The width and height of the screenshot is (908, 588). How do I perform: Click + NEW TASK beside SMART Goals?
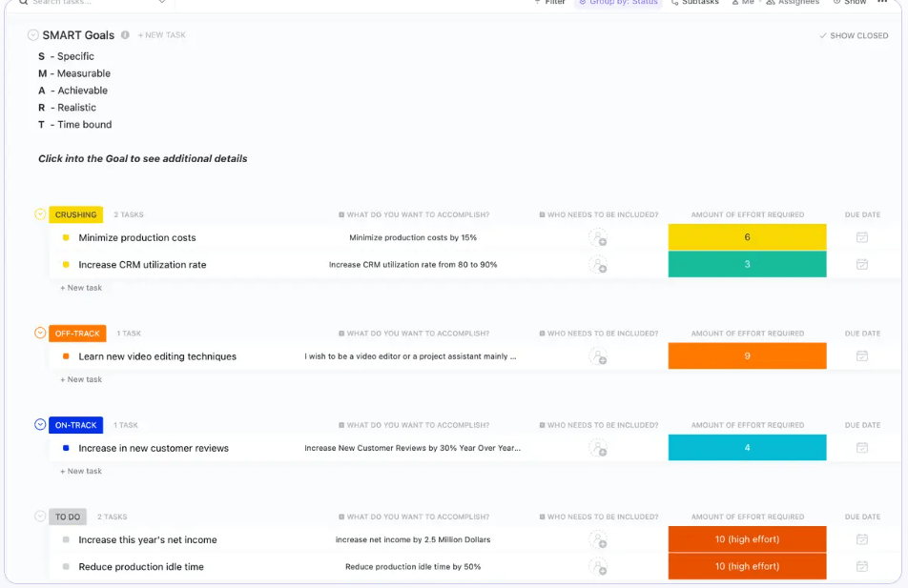[162, 35]
